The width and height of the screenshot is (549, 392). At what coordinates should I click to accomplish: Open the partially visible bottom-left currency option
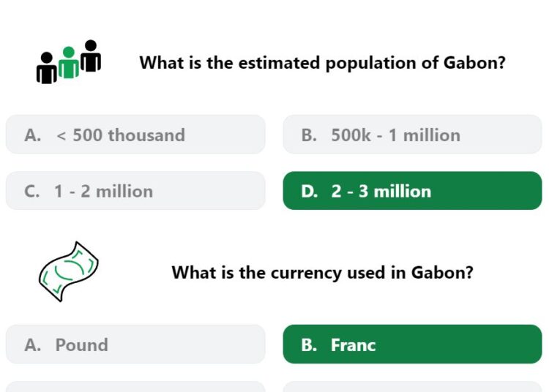click(135, 387)
